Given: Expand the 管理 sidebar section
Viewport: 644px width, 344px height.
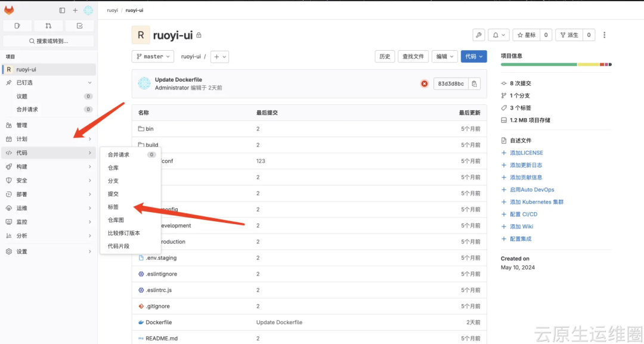Looking at the screenshot, I should pyautogui.click(x=49, y=125).
